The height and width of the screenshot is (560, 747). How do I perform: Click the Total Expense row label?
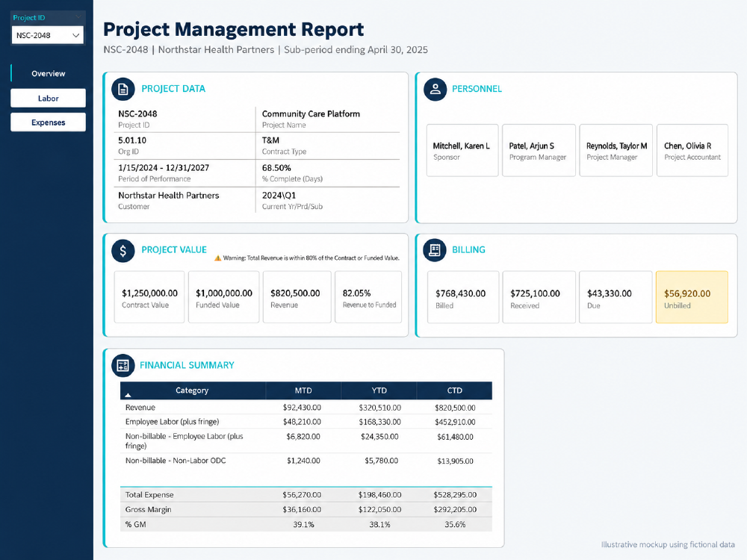click(x=149, y=495)
